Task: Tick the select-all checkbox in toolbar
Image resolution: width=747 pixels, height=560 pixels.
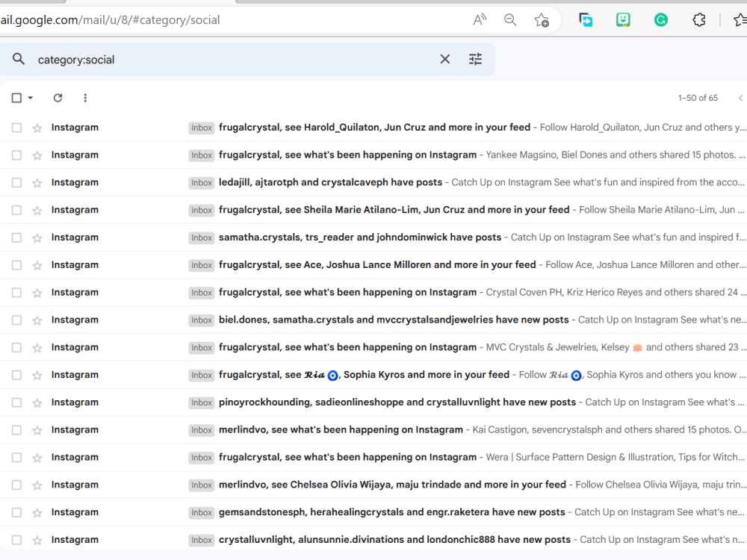Action: click(x=16, y=98)
